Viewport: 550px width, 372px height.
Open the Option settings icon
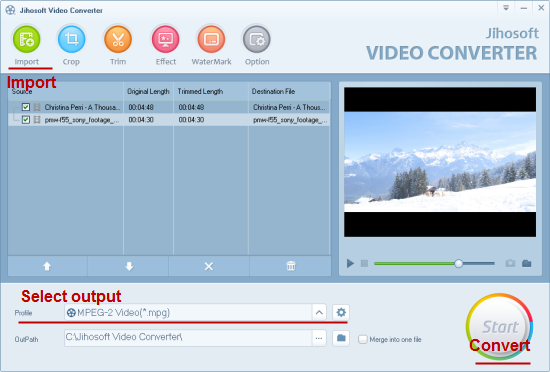click(257, 39)
